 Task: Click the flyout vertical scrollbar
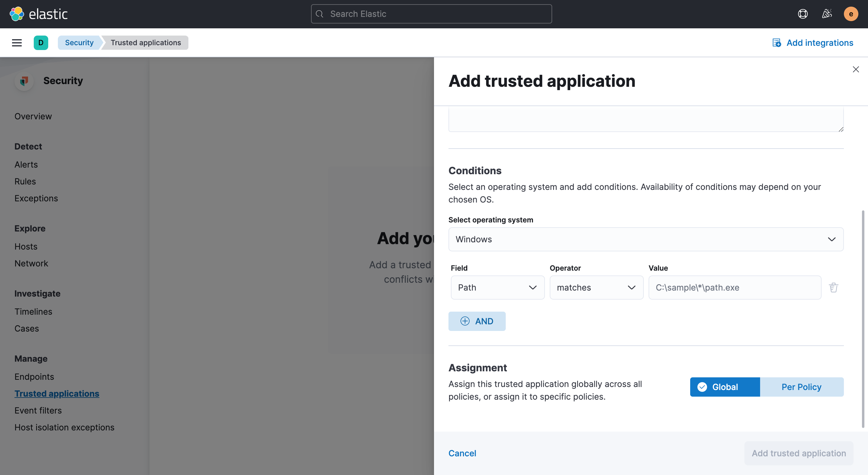tap(863, 319)
